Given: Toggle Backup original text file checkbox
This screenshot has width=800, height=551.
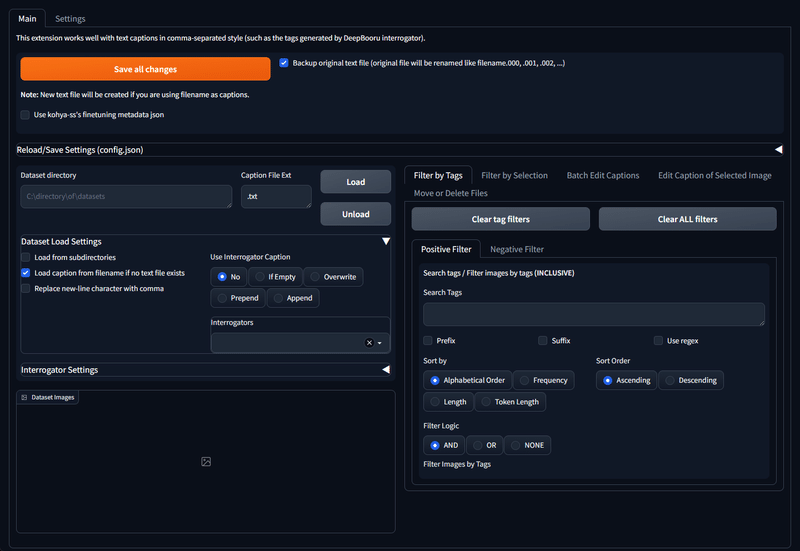Looking at the screenshot, I should (x=284, y=63).
